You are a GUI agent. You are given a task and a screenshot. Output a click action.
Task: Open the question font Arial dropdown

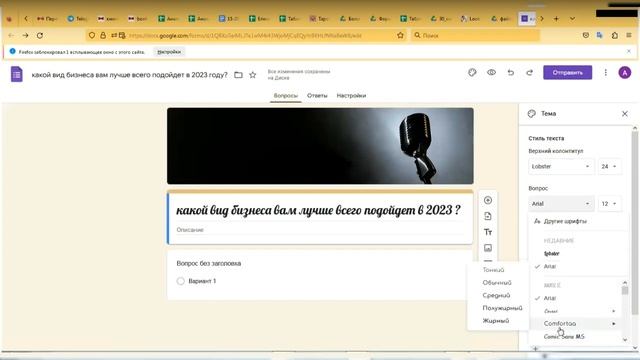(561, 203)
